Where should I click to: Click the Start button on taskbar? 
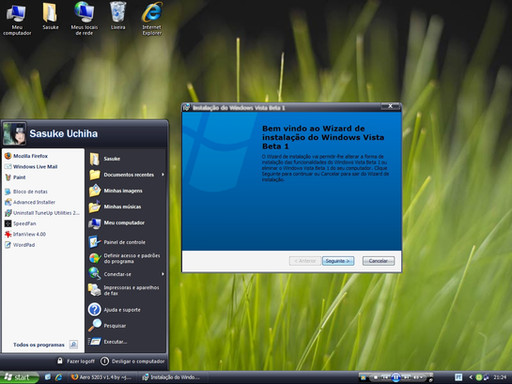19,377
